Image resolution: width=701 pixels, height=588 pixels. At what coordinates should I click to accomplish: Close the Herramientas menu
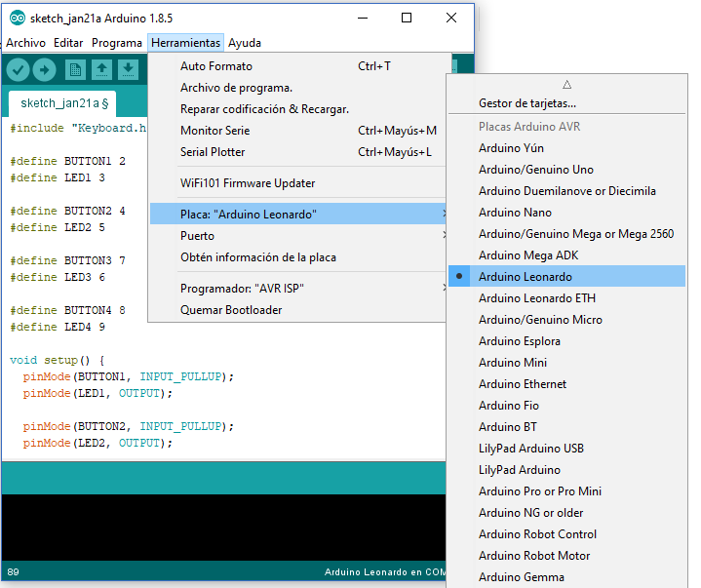185,43
